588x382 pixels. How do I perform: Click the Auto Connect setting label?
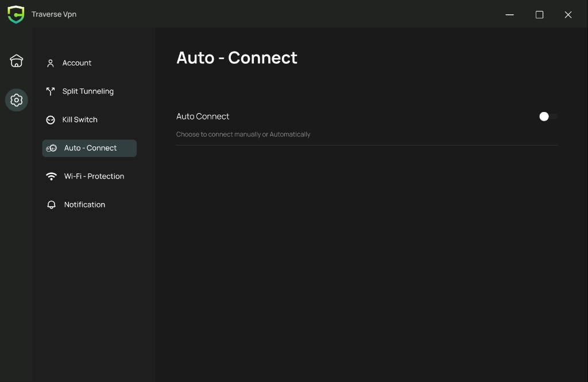203,117
